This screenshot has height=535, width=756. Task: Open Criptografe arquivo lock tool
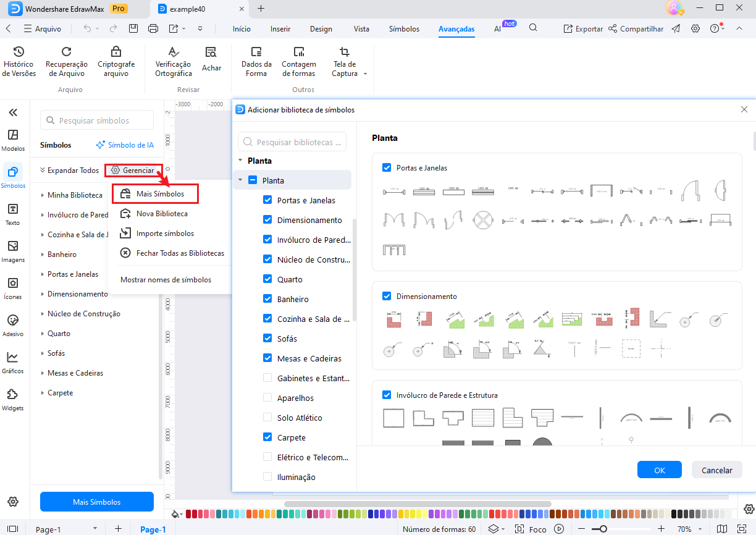(116, 62)
